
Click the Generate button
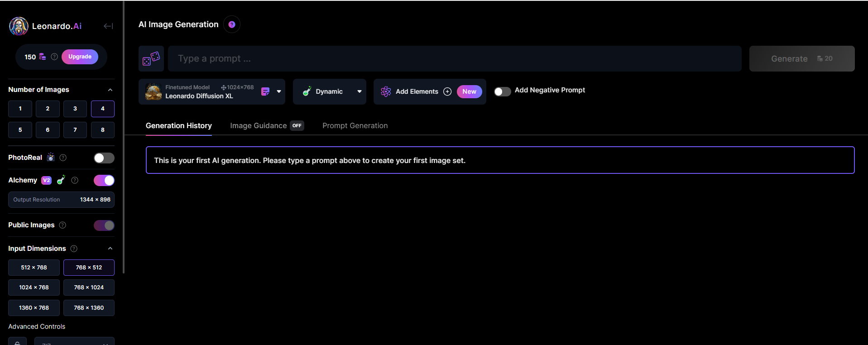[x=802, y=58]
